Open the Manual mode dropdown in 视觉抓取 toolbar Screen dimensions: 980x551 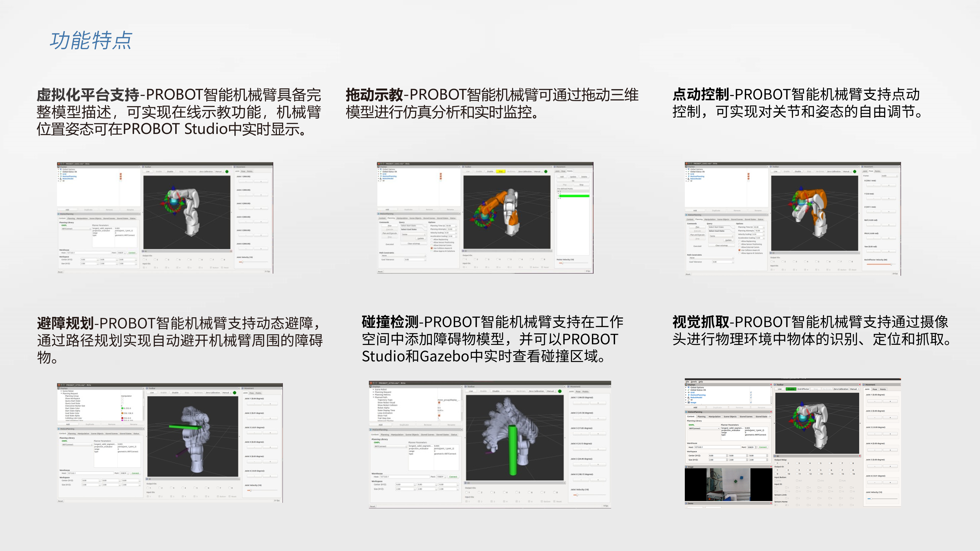[x=855, y=389]
